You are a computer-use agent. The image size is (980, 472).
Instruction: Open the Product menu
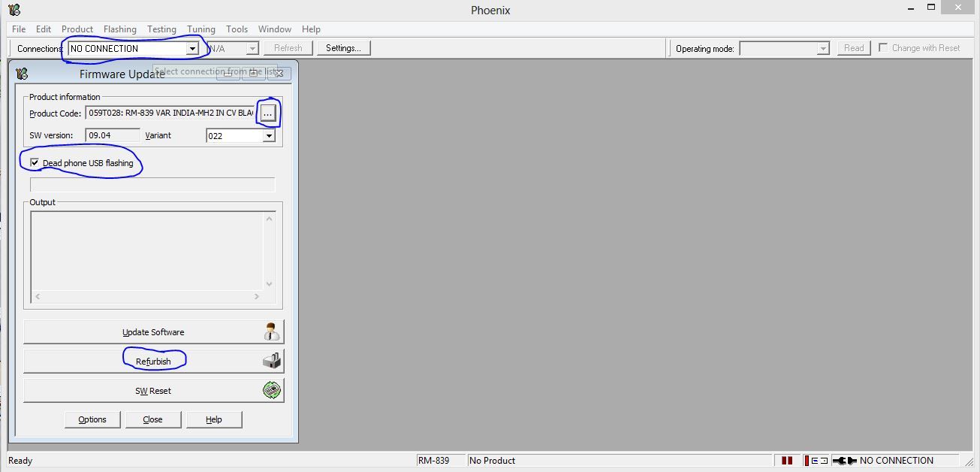point(77,29)
